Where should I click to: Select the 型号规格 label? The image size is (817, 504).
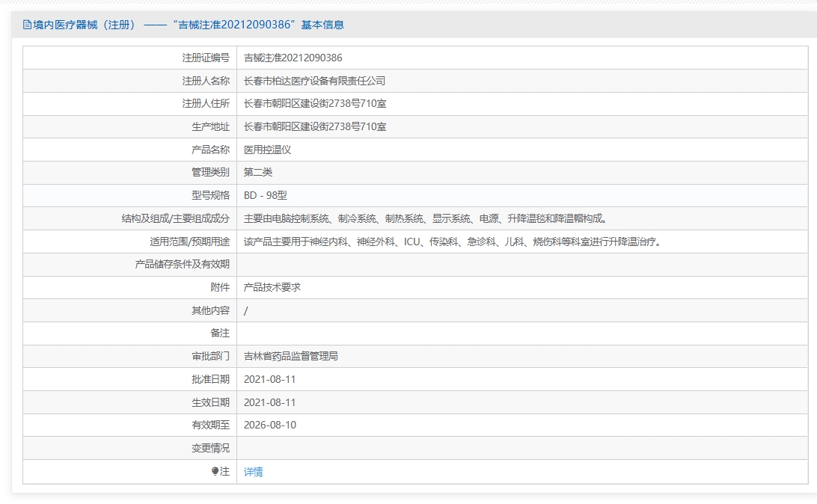(x=210, y=195)
